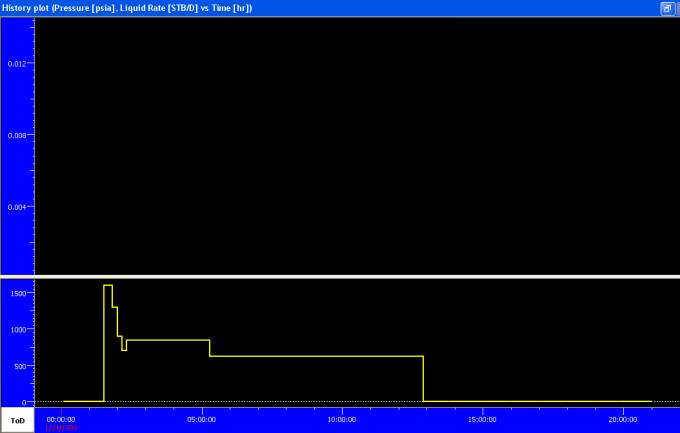Click the red date label under 00:00:00

[61, 428]
